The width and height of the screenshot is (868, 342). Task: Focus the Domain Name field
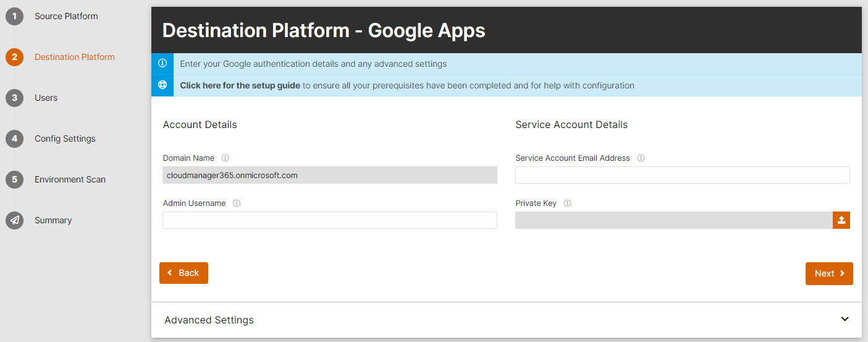[330, 175]
